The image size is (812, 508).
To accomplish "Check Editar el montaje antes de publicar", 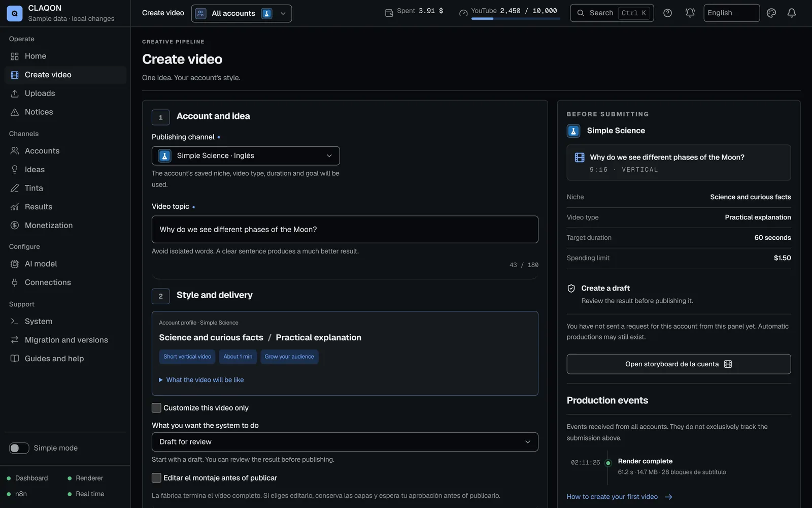I will (156, 478).
